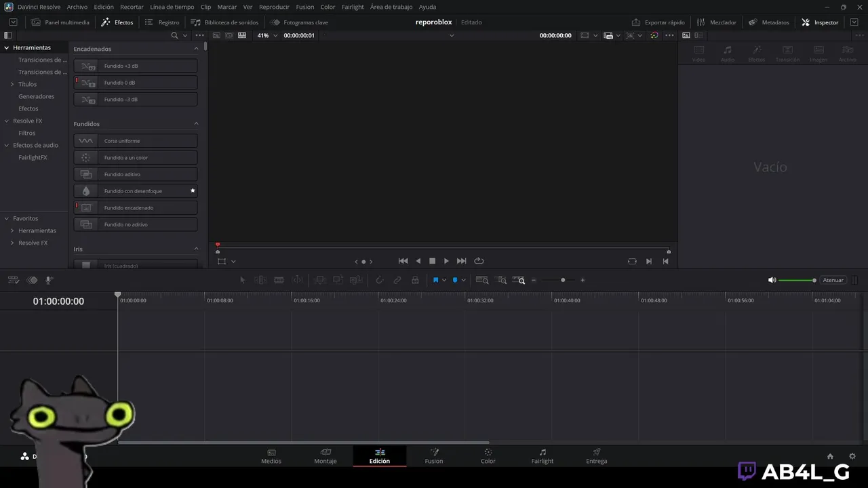Image resolution: width=868 pixels, height=488 pixels.
Task: Toggle Atenuar dim audio button
Action: (833, 280)
